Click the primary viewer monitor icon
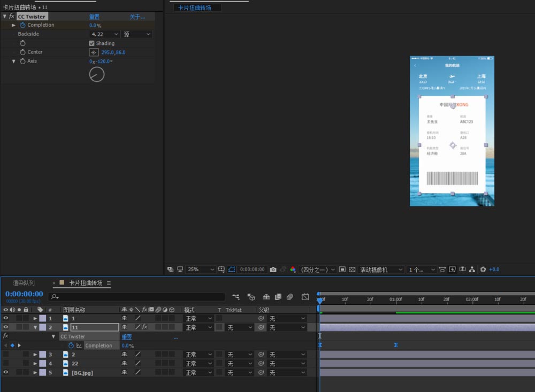Screen dimensions: 535x392 click(x=180, y=270)
